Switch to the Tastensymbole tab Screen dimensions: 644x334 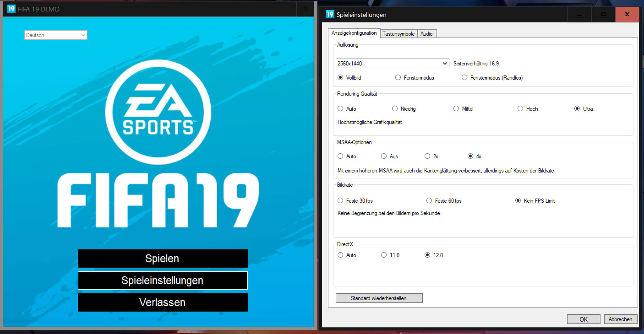click(398, 33)
